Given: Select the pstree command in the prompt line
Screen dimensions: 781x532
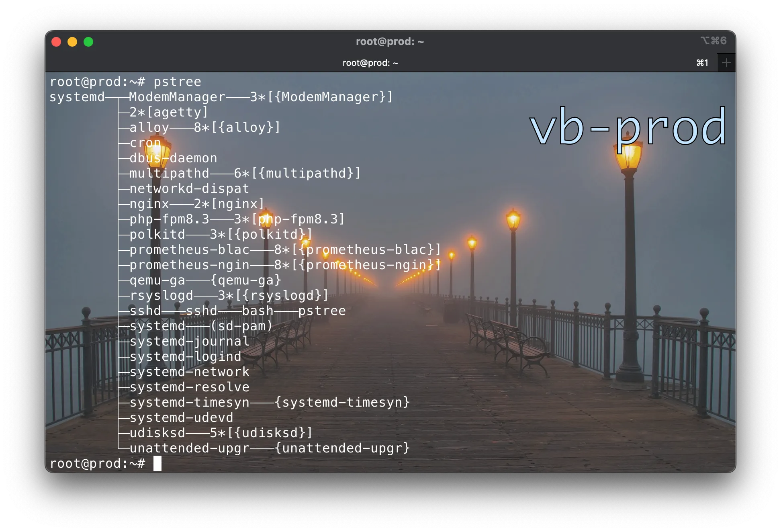Looking at the screenshot, I should coord(178,82).
